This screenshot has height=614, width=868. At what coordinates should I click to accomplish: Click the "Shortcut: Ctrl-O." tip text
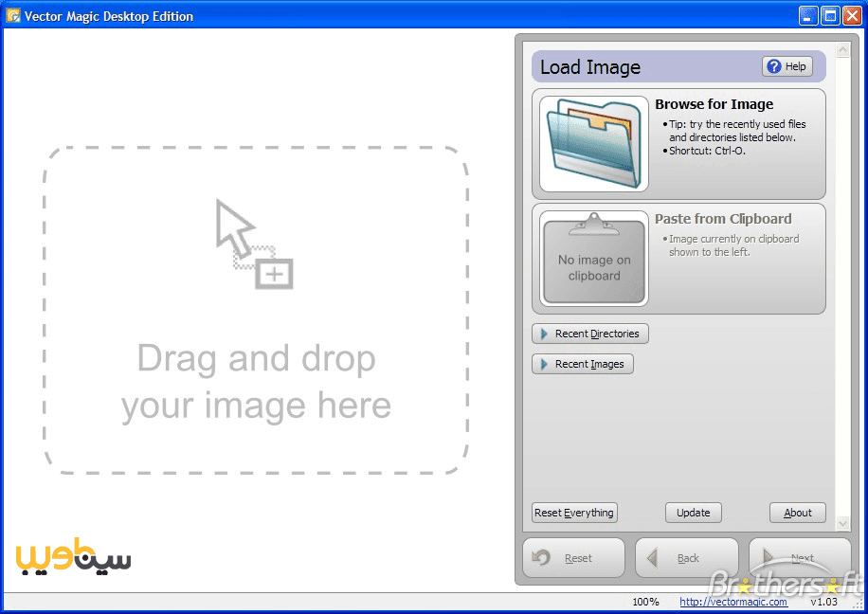(x=707, y=151)
